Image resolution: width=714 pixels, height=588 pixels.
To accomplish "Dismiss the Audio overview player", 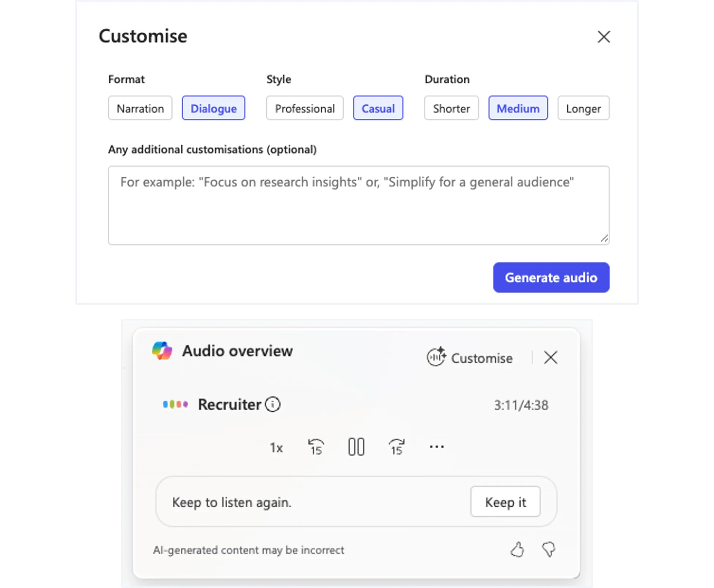I will [x=551, y=357].
